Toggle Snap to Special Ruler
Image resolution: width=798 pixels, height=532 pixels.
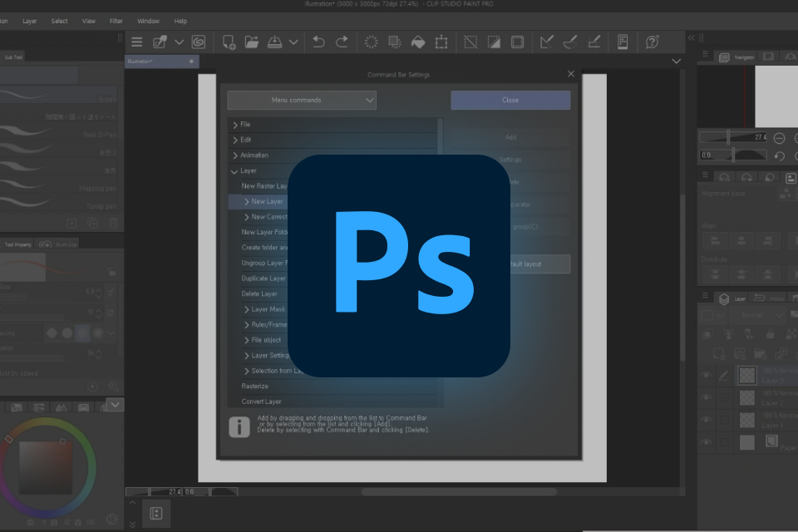pyautogui.click(x=570, y=42)
